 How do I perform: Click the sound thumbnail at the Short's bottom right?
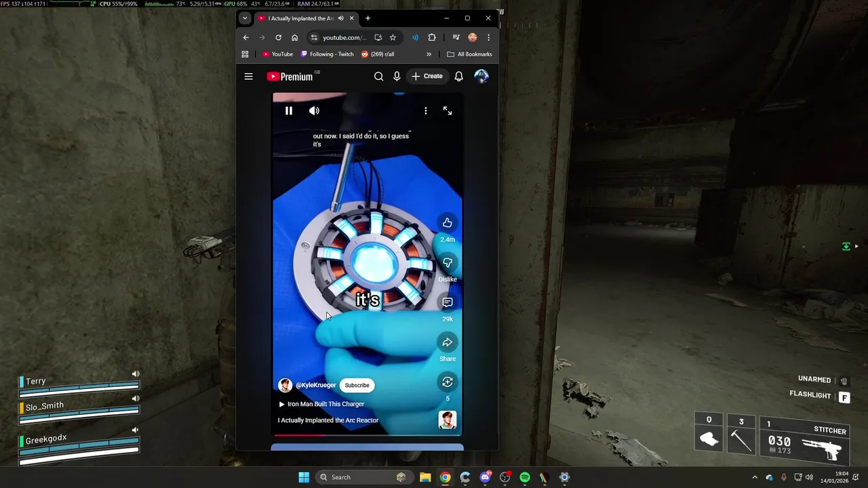pos(448,420)
